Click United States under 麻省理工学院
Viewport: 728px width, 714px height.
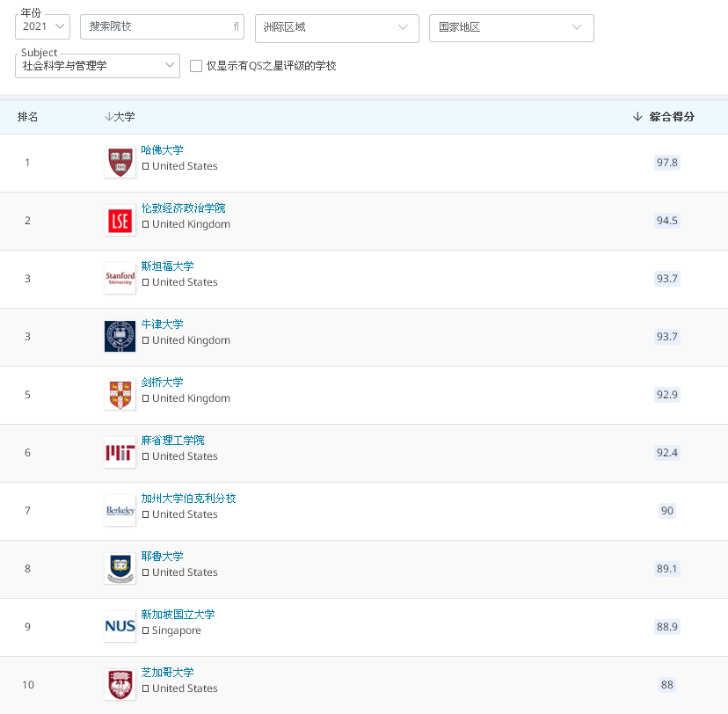click(185, 456)
